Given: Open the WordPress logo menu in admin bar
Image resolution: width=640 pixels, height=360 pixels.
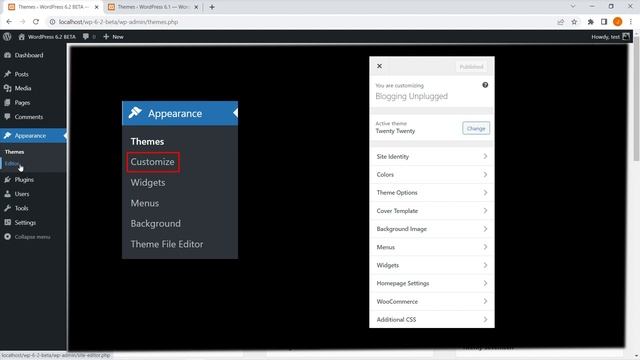Looking at the screenshot, I should [7, 37].
